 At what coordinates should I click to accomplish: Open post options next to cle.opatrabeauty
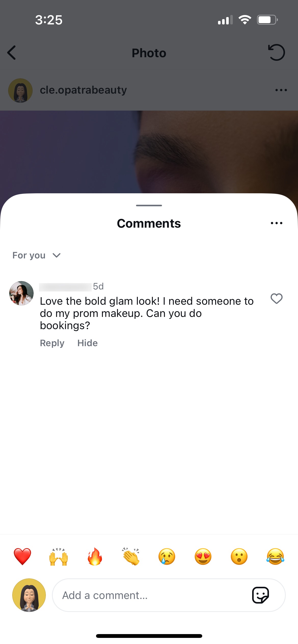281,90
